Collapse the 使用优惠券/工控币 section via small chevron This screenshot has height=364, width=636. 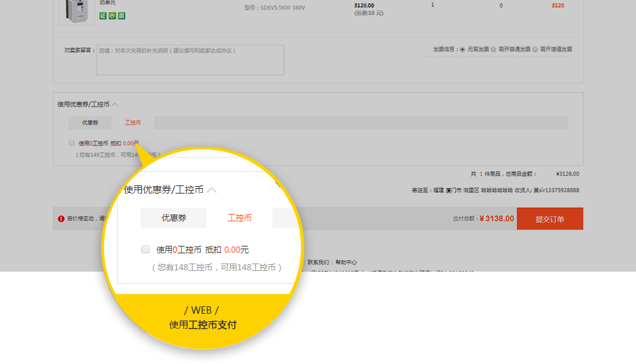pyautogui.click(x=115, y=105)
